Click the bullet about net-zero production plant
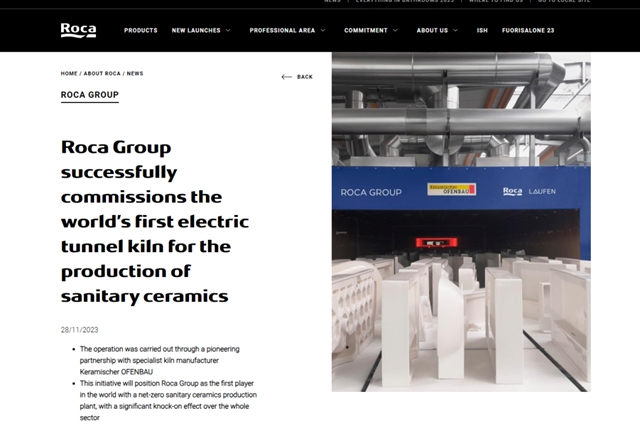Viewport: 640px width, 431px height. point(168,400)
